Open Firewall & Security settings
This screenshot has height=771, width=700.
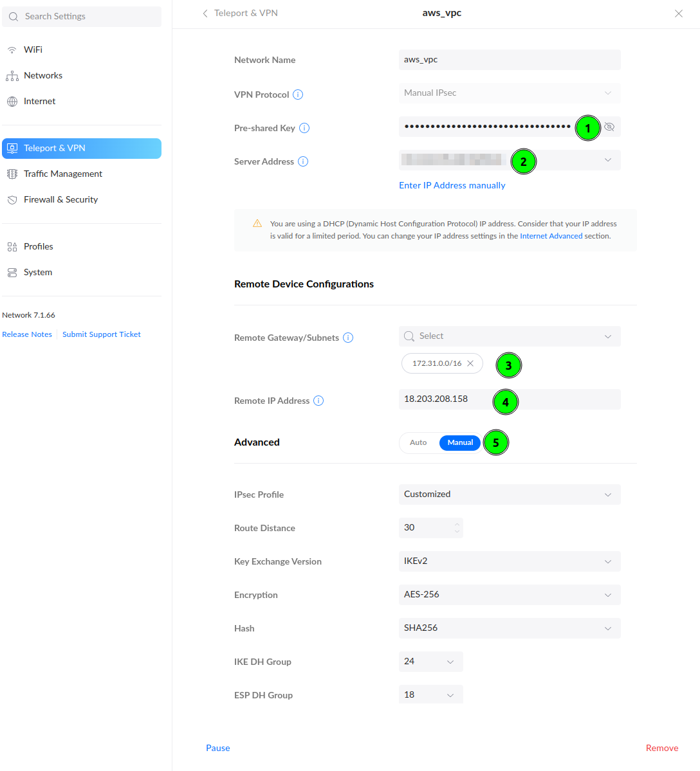pos(60,199)
